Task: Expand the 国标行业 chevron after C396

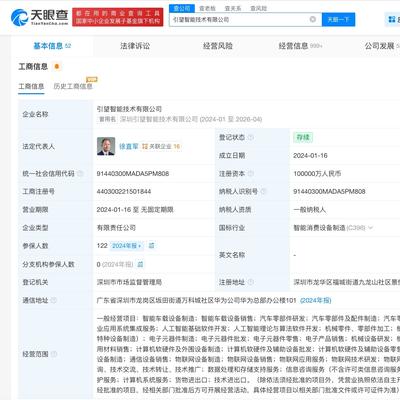Action: [370, 228]
